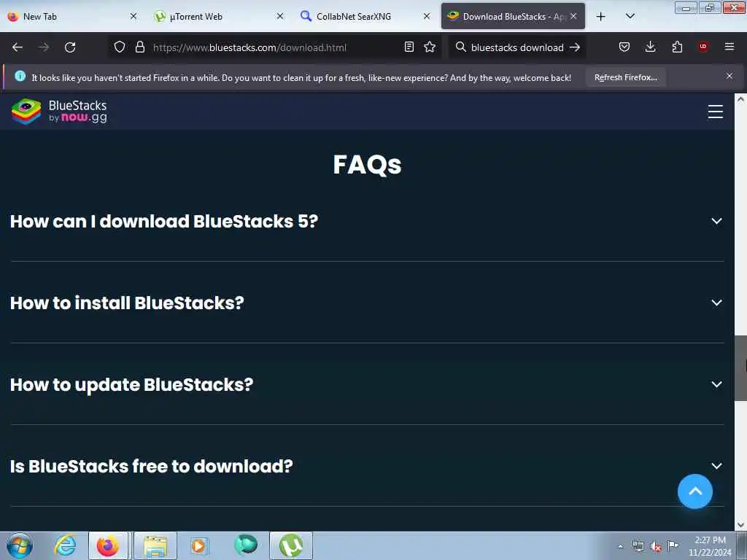747x560 pixels.
Task: Click the scrollbar down arrow
Action: [740, 525]
